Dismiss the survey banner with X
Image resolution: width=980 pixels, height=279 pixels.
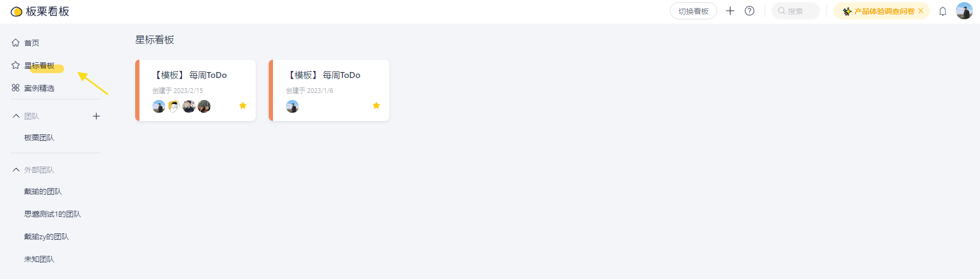click(x=921, y=11)
